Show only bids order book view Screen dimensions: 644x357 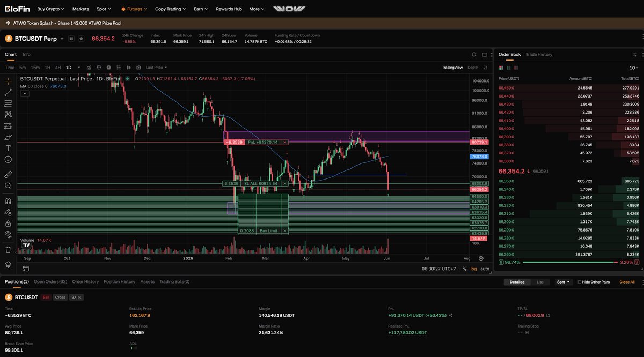509,68
